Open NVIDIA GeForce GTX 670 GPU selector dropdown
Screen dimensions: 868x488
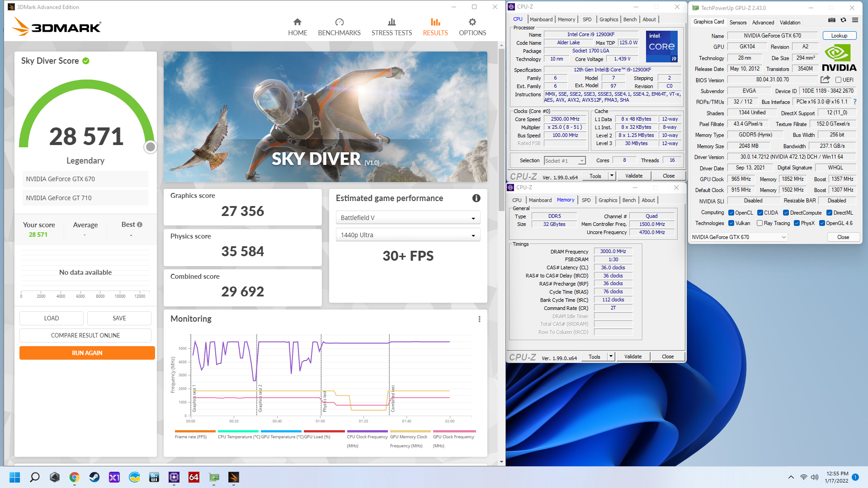[x=739, y=237]
